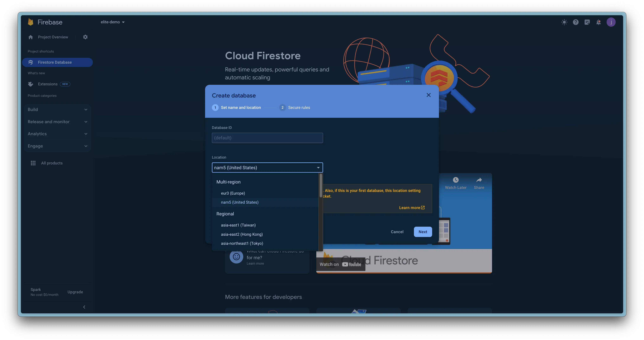Toggle light mode with the sun icon
The height and width of the screenshot is (340, 644).
coord(564,22)
